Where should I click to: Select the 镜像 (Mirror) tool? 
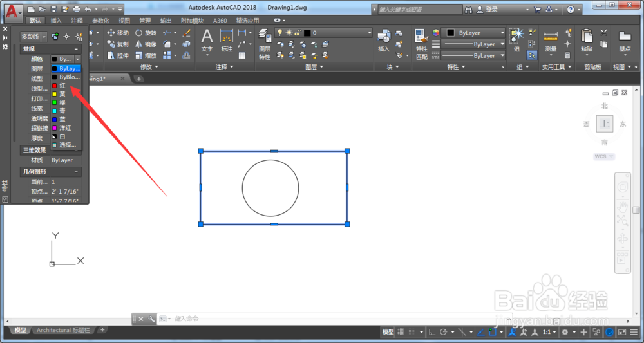[146, 44]
